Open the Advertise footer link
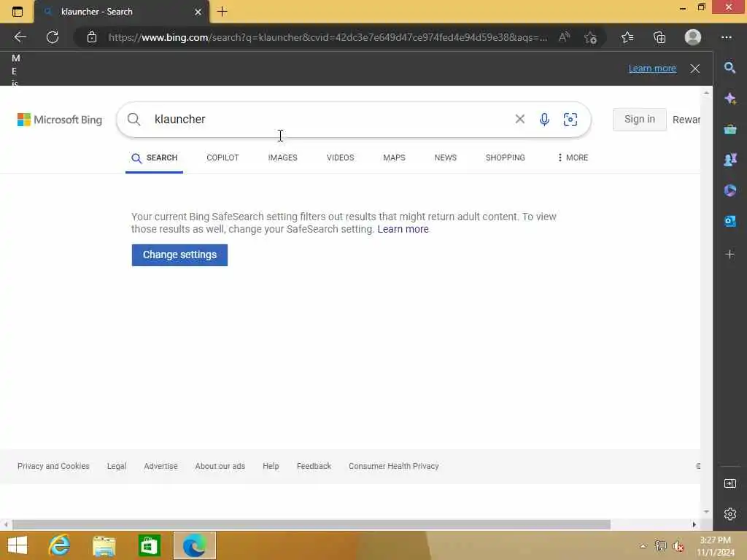The image size is (747, 560). (x=160, y=466)
